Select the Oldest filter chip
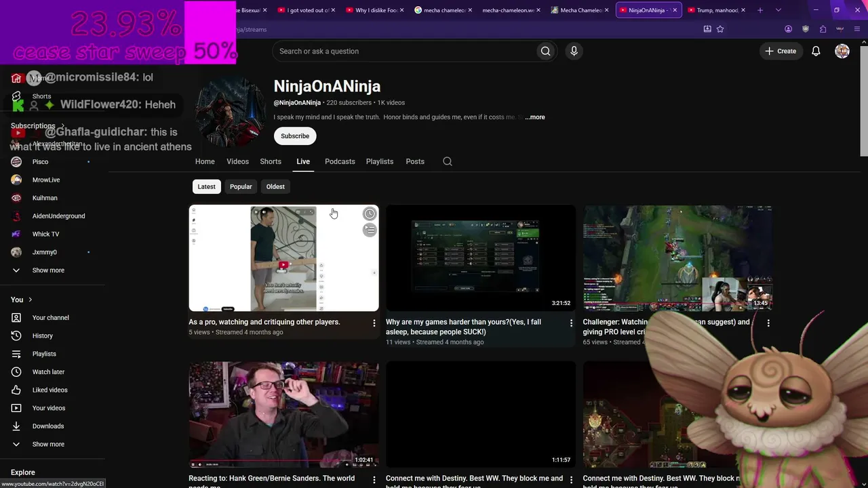This screenshot has width=868, height=488. tap(275, 187)
